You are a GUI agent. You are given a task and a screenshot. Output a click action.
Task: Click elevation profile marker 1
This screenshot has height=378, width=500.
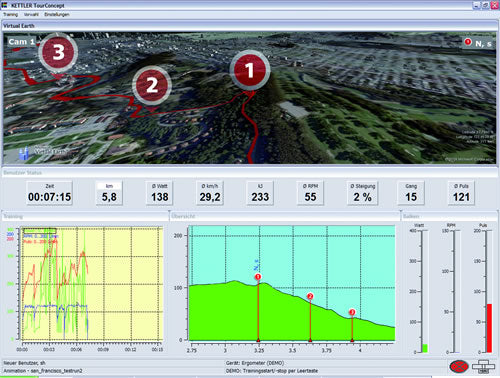(x=258, y=277)
